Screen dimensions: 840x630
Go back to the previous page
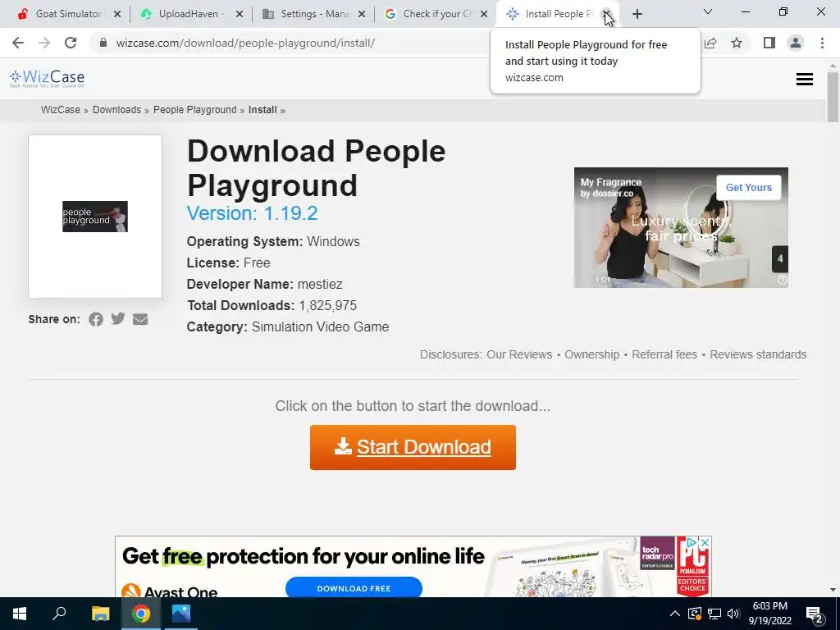point(18,43)
